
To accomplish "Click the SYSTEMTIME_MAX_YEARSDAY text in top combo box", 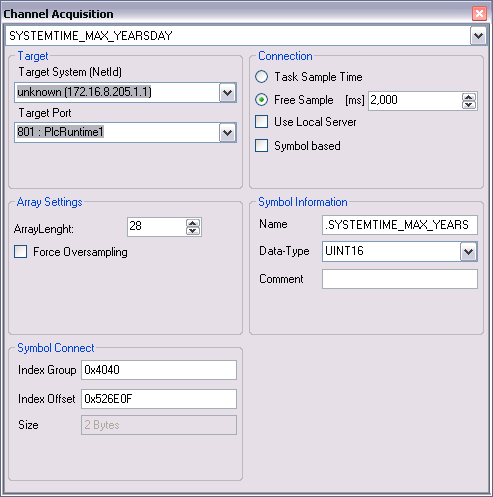I will point(91,36).
